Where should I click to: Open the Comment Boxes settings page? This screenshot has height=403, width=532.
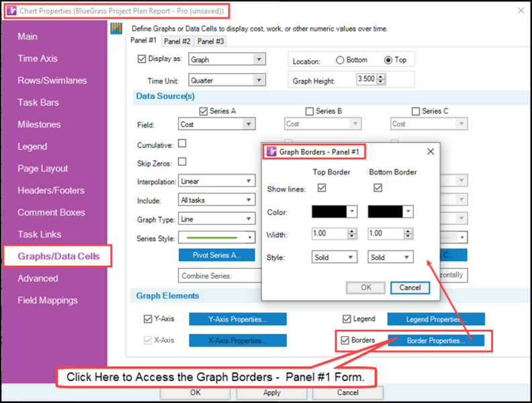coord(51,212)
